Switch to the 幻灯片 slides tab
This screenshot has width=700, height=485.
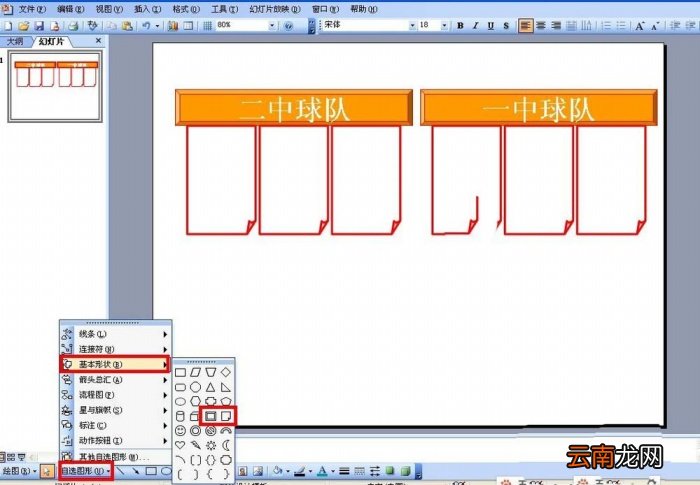coord(51,42)
